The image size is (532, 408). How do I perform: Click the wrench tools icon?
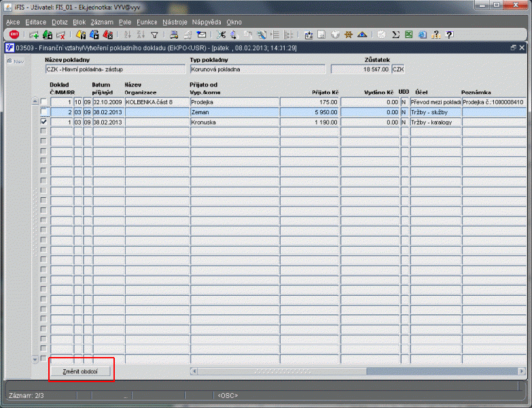coord(262,35)
